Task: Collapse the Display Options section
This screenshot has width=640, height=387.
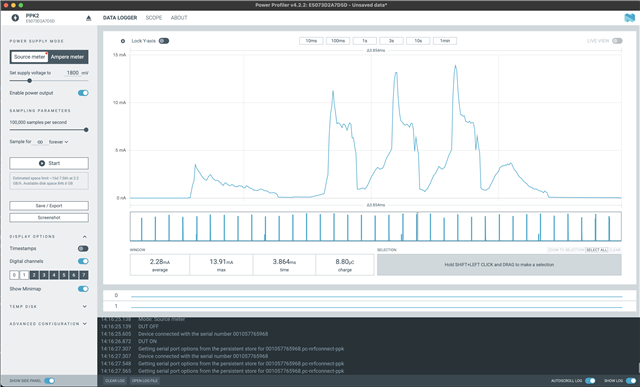Action: 84,237
